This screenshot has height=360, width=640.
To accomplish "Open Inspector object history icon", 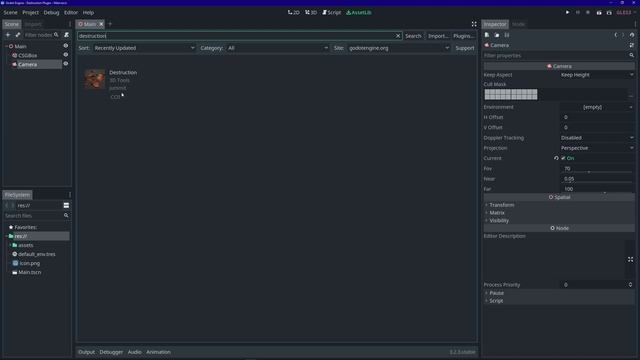I will (632, 35).
